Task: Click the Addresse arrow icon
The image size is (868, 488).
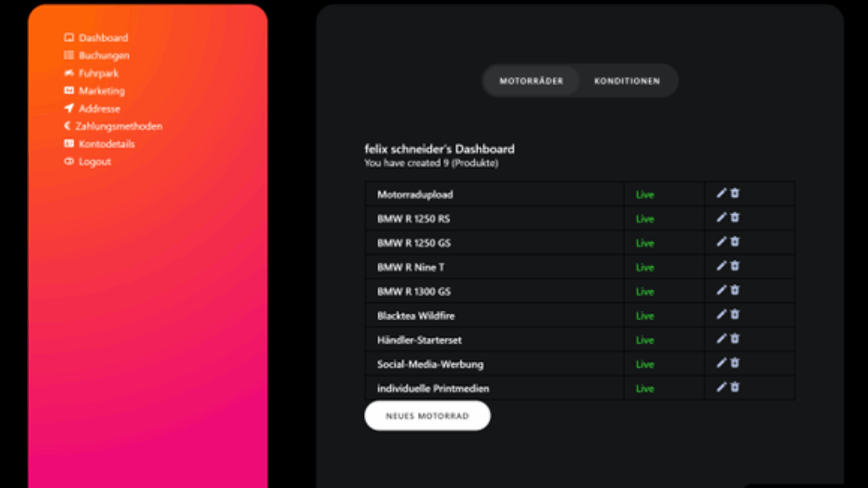Action: 69,108
